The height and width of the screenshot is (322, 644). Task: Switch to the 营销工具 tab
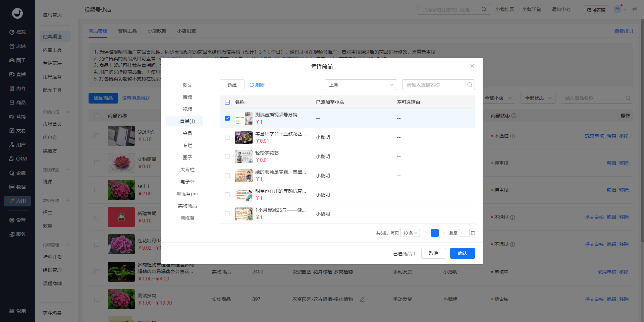click(x=127, y=31)
